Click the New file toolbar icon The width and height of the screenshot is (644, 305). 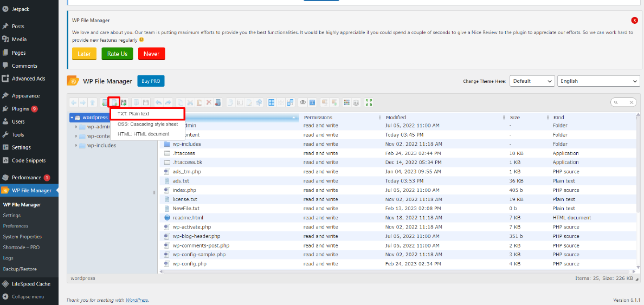point(114,102)
